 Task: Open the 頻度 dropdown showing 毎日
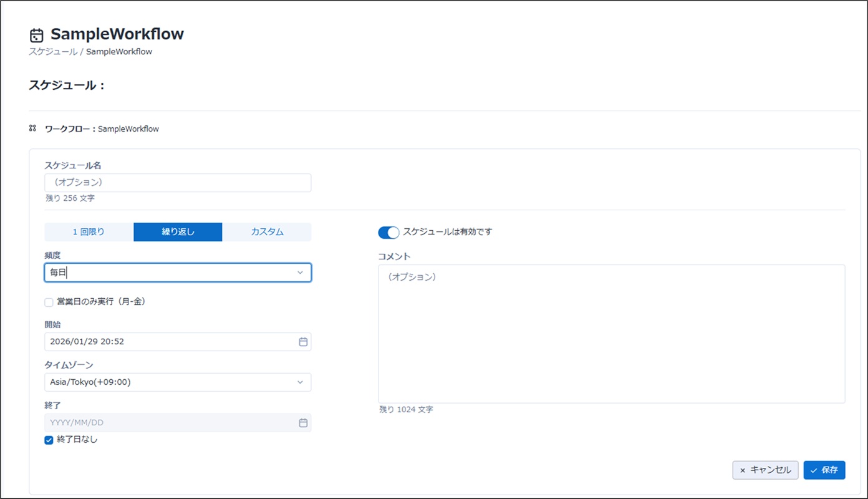pyautogui.click(x=168, y=273)
